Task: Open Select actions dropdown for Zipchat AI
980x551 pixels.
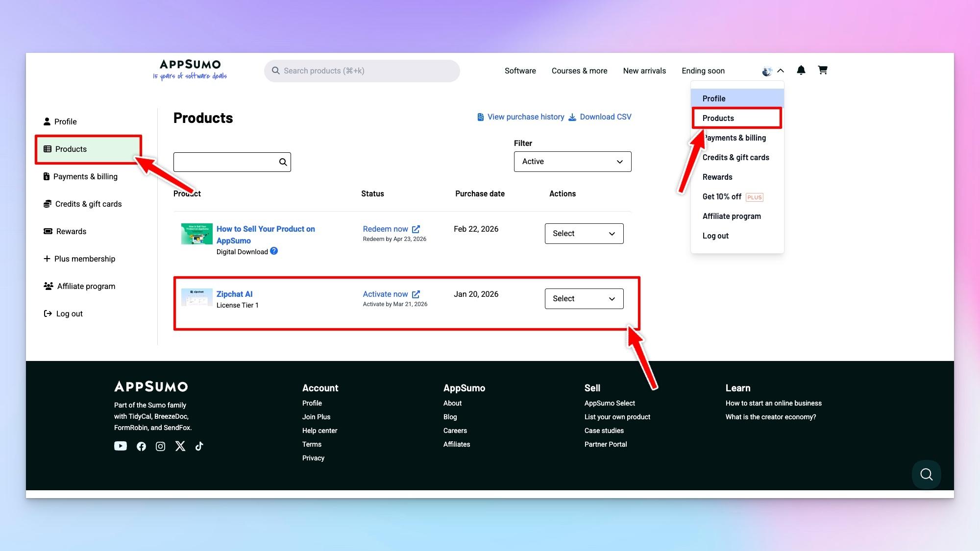Action: (584, 299)
